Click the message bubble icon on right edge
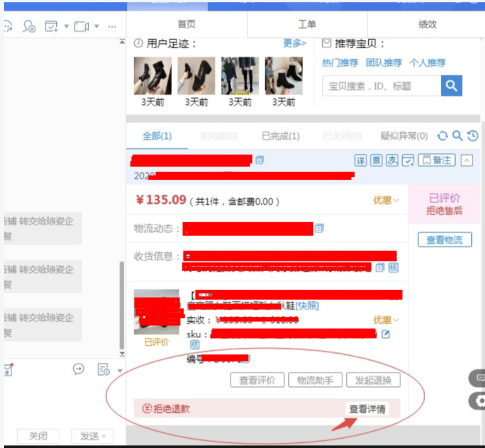Screen dimensions: 485x448 [478, 378]
